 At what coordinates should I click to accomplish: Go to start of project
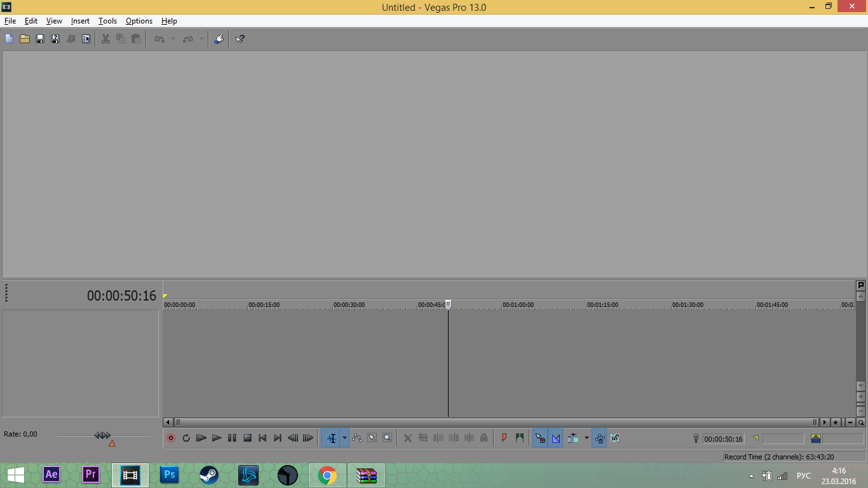(x=262, y=438)
